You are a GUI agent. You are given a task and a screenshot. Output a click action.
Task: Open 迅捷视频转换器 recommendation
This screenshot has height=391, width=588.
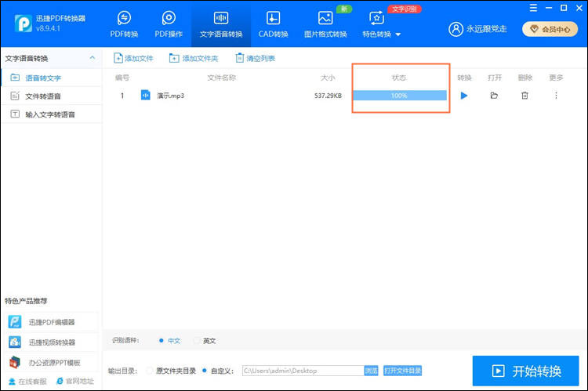[x=52, y=342]
